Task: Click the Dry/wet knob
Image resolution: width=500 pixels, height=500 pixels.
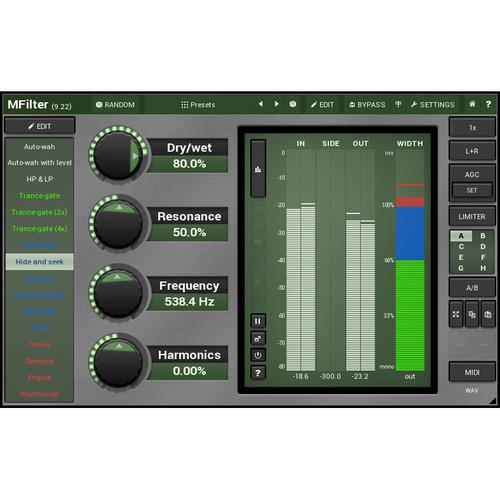Action: [118, 155]
